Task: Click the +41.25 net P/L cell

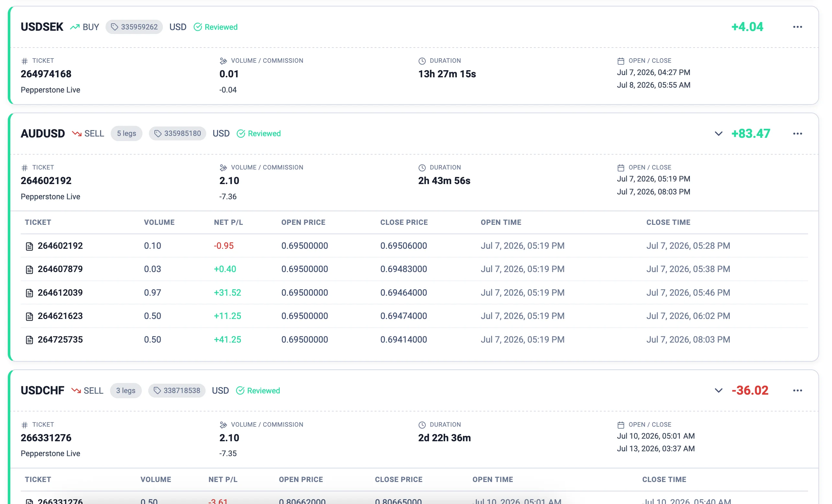Action: [227, 339]
